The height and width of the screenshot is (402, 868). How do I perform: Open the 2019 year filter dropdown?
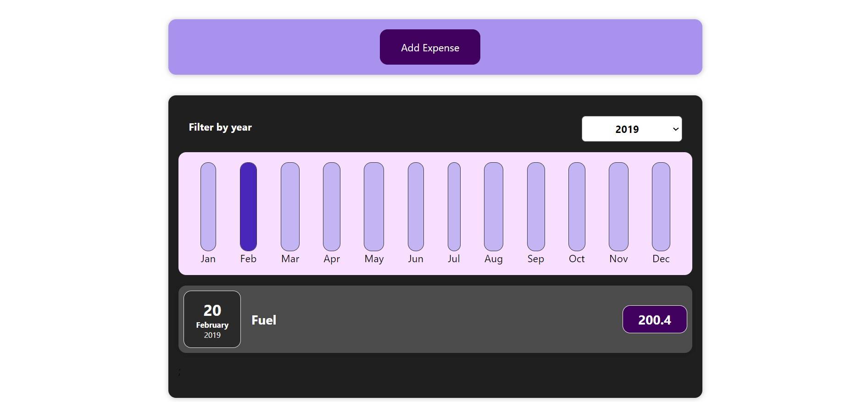[632, 129]
